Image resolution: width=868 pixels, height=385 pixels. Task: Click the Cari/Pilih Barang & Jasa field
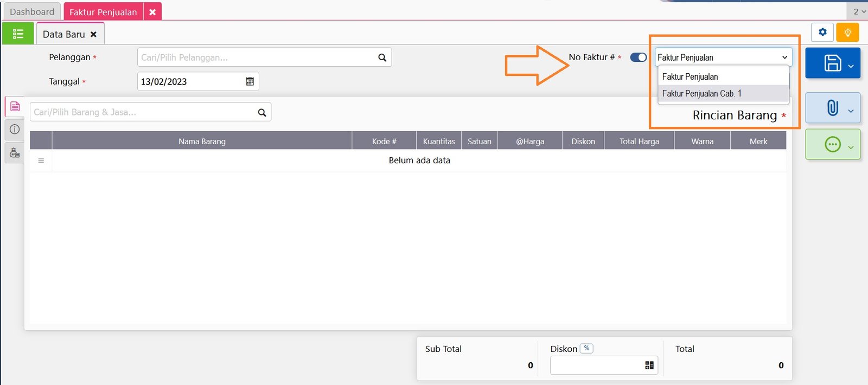coord(144,112)
